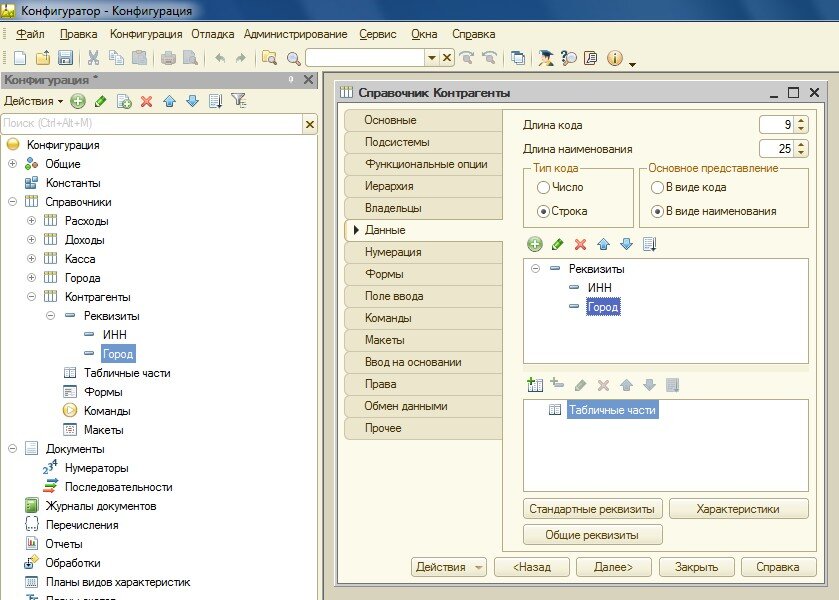
Task: Open the Отладка menu
Action: pos(212,34)
